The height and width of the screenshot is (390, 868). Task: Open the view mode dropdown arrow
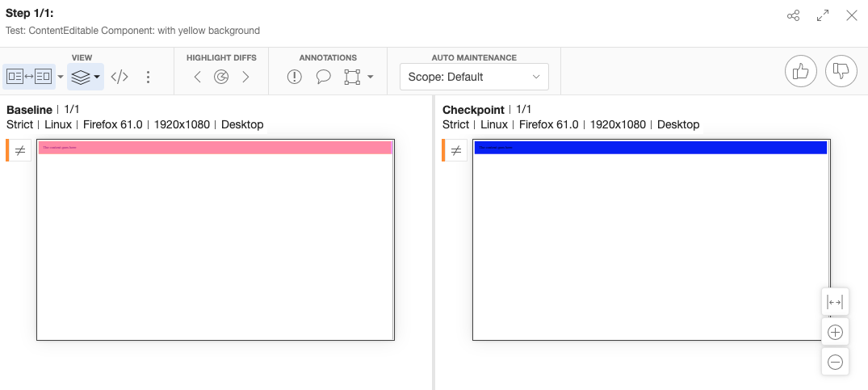pyautogui.click(x=61, y=77)
